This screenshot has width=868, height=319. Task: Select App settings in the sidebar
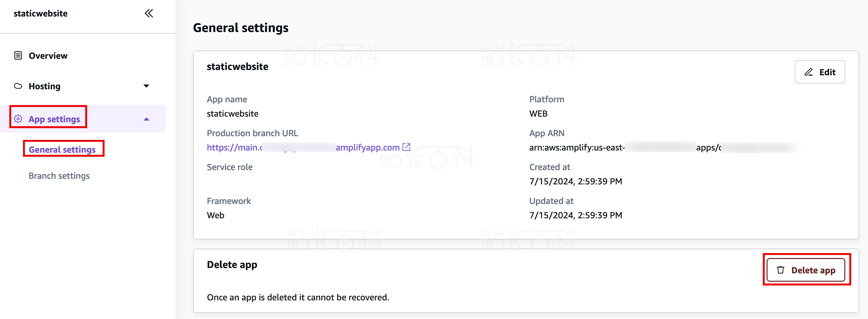coord(54,119)
